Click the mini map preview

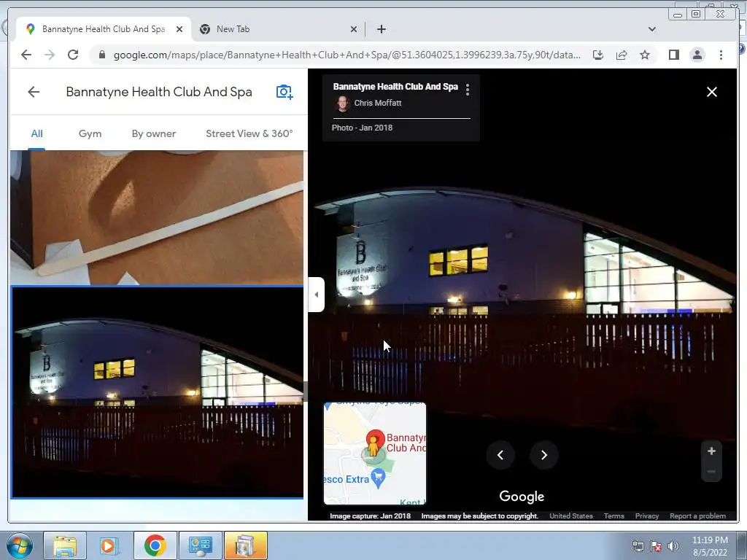pos(375,453)
